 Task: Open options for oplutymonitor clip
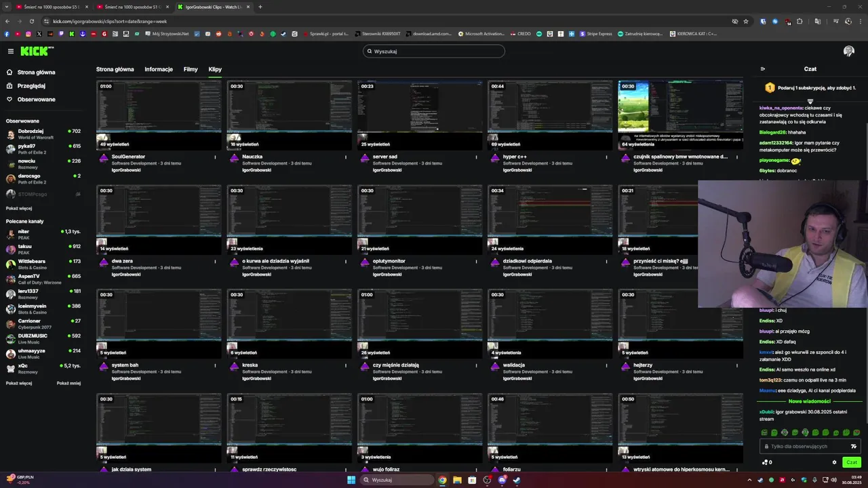point(476,261)
